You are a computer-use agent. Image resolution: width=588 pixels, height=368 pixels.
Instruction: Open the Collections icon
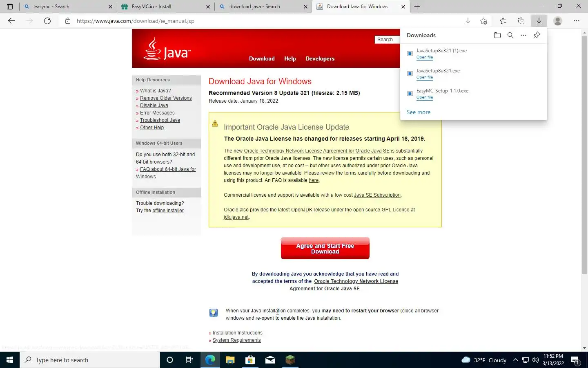(521, 21)
